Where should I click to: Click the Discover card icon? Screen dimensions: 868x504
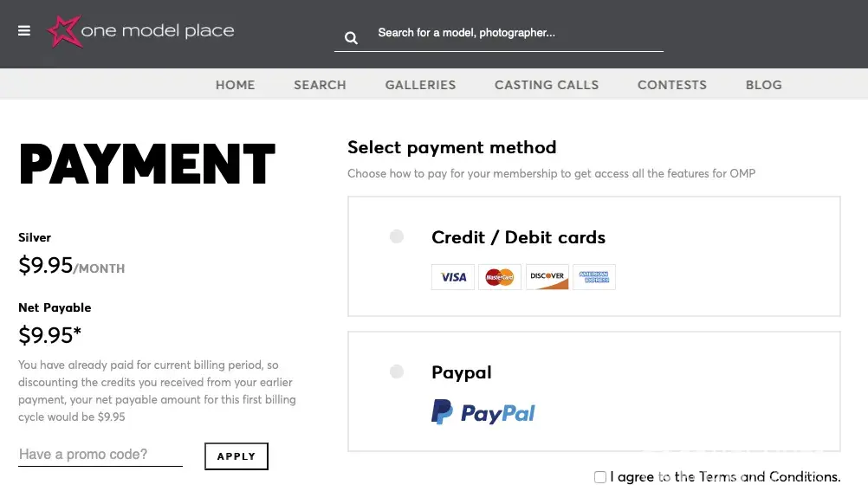[547, 277]
